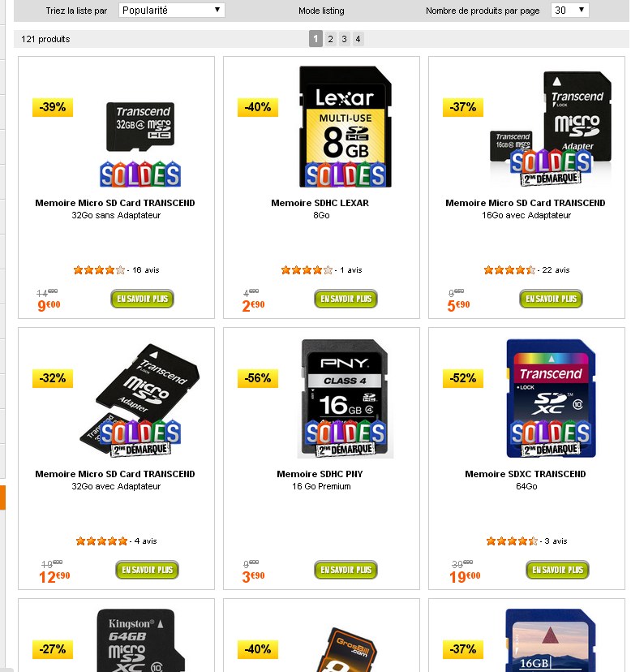View star ratings with 22 avis

pyautogui.click(x=526, y=270)
